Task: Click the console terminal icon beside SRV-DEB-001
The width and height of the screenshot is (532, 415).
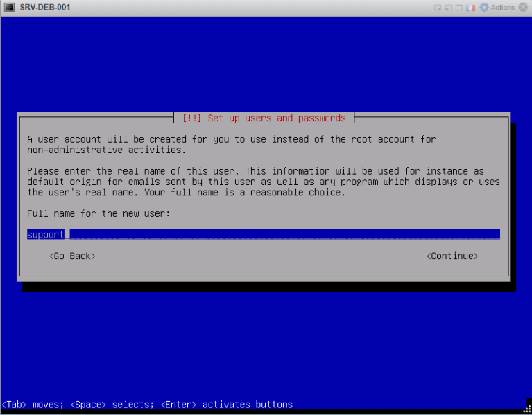Action: click(9, 7)
